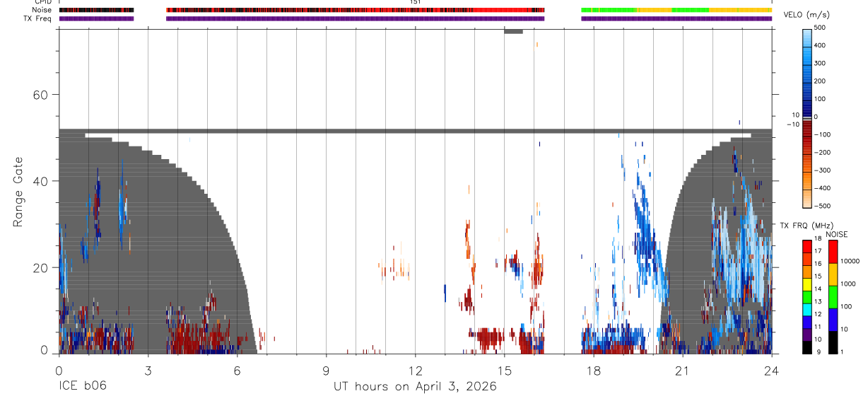Viewport: 868px width, 401px height.
Task: Click the '10000' label on NOISE scale
Action: click(850, 261)
